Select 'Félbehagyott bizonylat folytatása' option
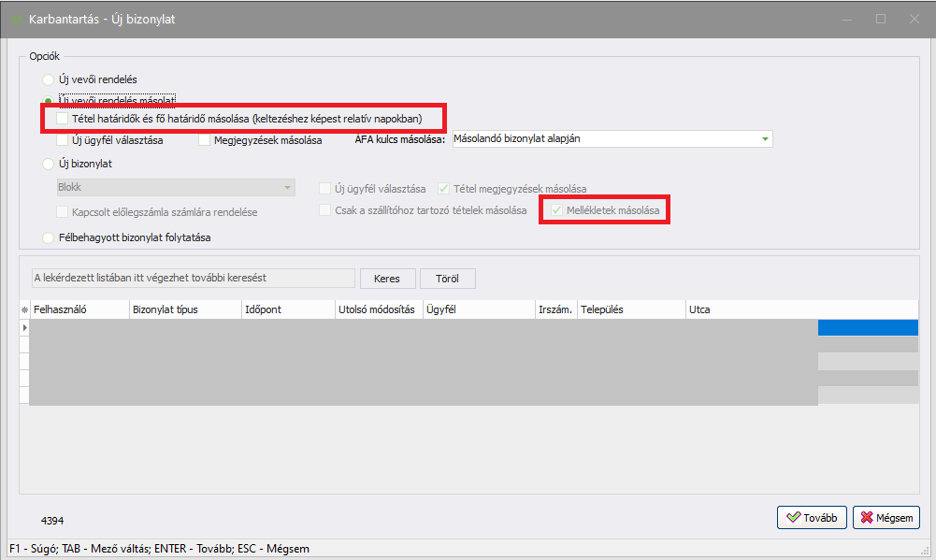The width and height of the screenshot is (936, 560). tap(49, 237)
